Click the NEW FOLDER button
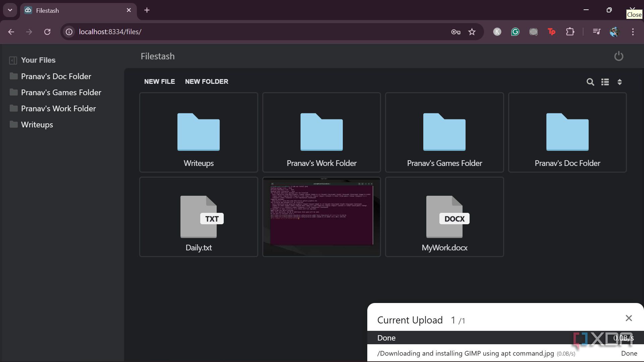Viewport: 644px width, 362px height. pos(207,81)
